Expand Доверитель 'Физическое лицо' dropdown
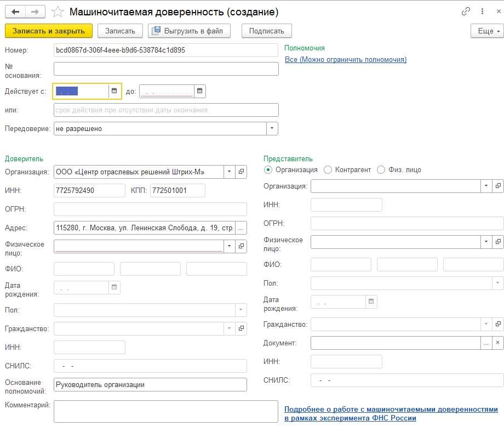Image resolution: width=504 pixels, height=426 pixels. [x=229, y=246]
